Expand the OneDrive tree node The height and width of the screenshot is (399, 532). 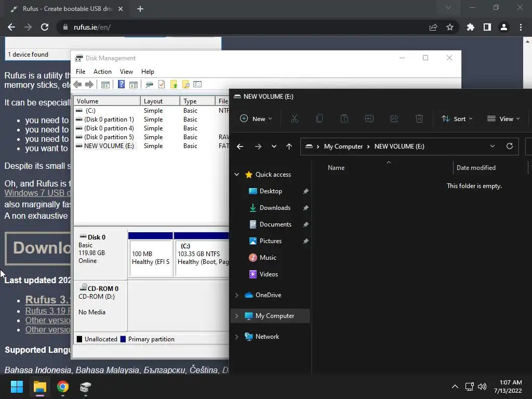point(236,295)
